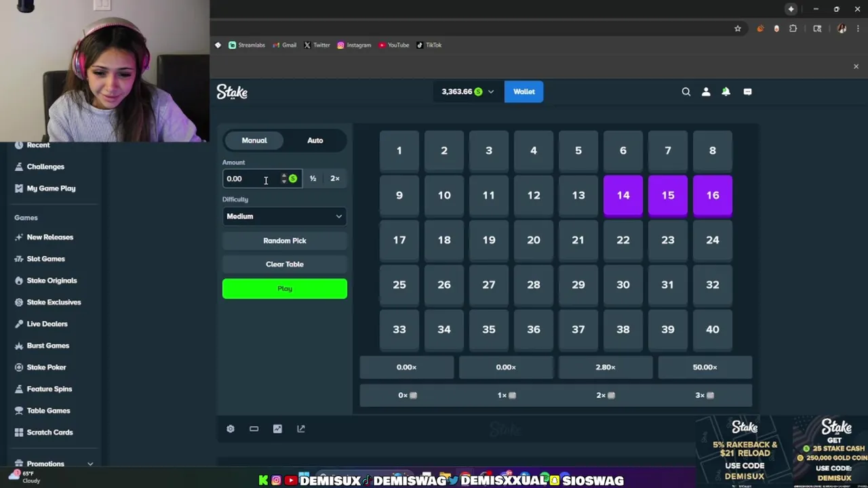Click the green Play button
The width and height of the screenshot is (868, 488).
click(x=285, y=289)
